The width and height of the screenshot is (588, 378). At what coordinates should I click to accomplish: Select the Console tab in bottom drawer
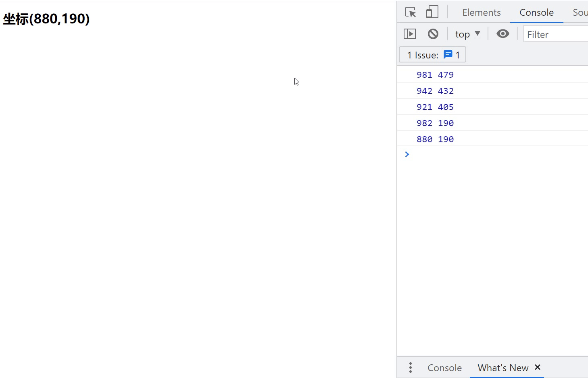click(444, 368)
